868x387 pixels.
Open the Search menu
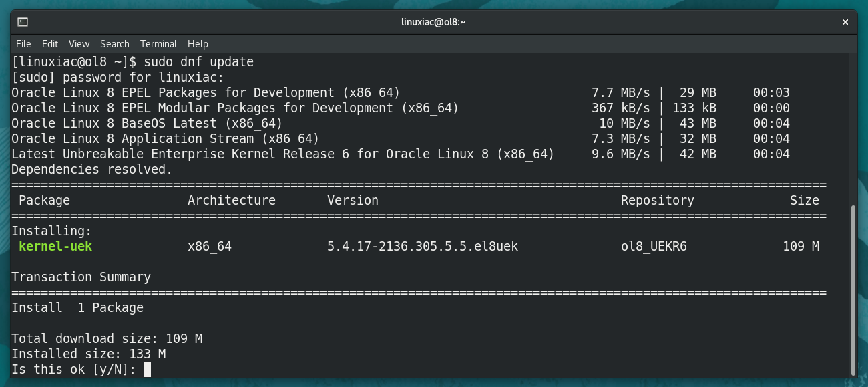pos(115,44)
